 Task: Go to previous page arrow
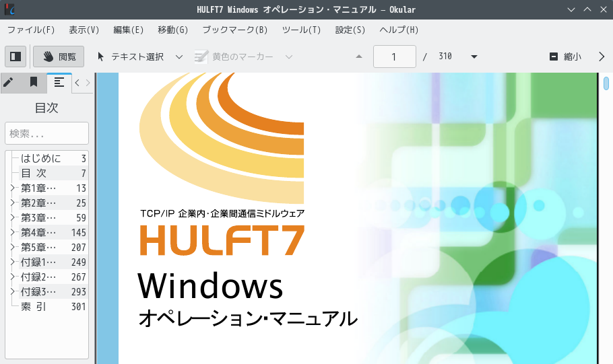[x=359, y=57]
